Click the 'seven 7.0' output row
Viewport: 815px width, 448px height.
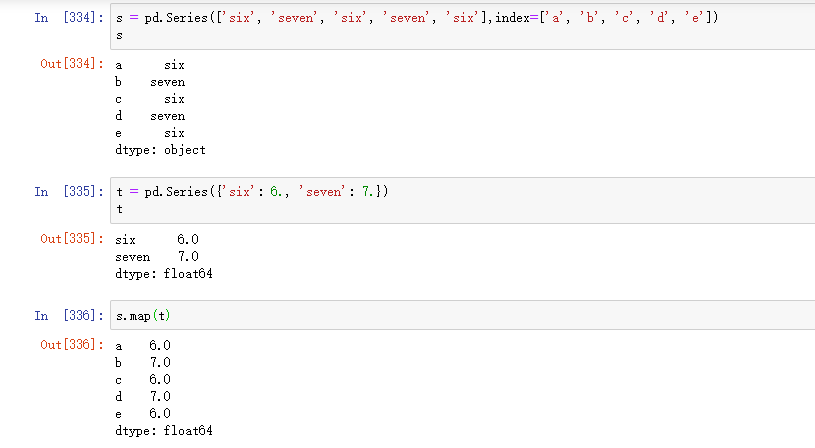pos(157,257)
